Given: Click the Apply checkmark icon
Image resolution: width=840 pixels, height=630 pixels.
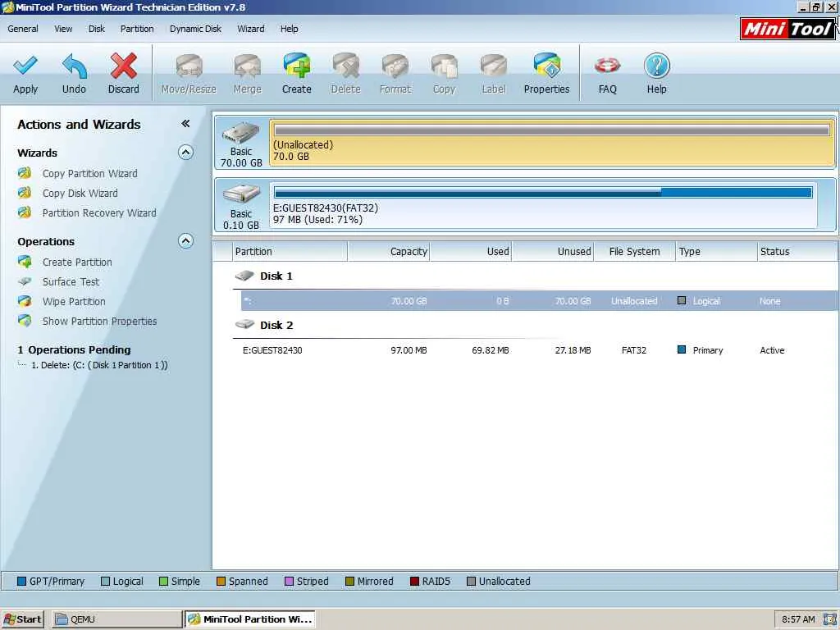Looking at the screenshot, I should 25,66.
